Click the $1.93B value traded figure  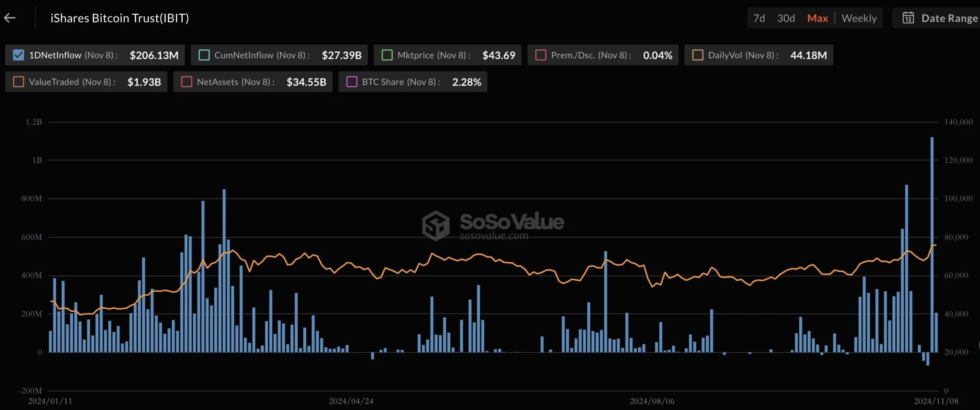click(144, 82)
